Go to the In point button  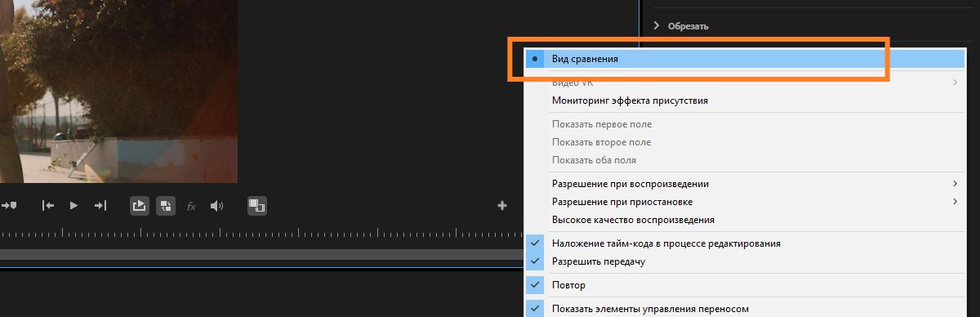(x=48, y=206)
